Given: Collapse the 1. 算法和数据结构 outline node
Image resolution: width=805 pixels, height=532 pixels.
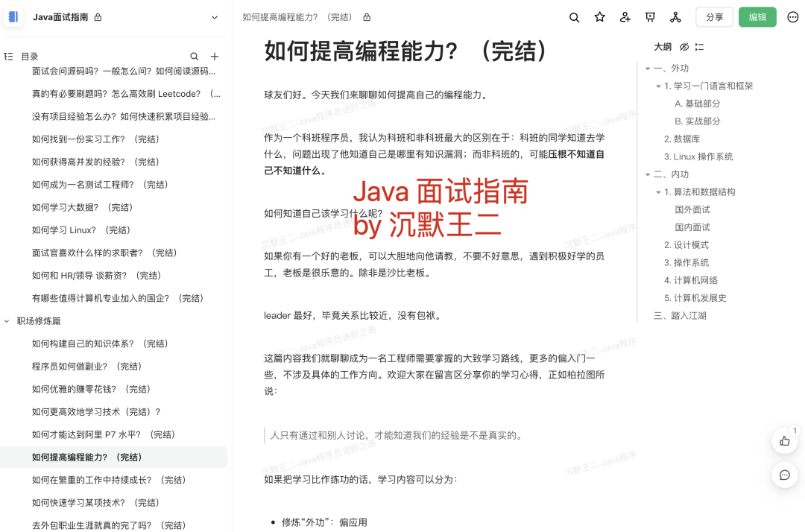Looking at the screenshot, I should tap(658, 192).
